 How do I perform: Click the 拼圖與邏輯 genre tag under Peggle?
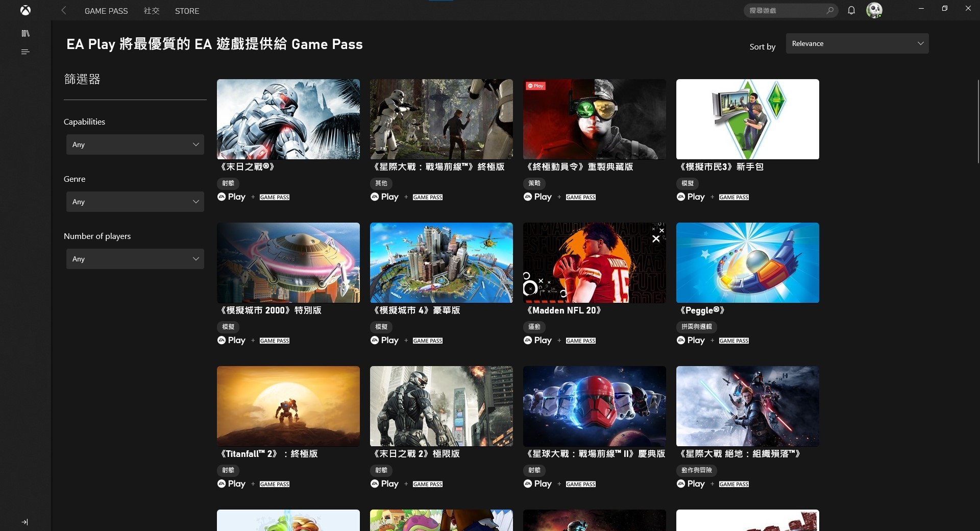point(697,327)
